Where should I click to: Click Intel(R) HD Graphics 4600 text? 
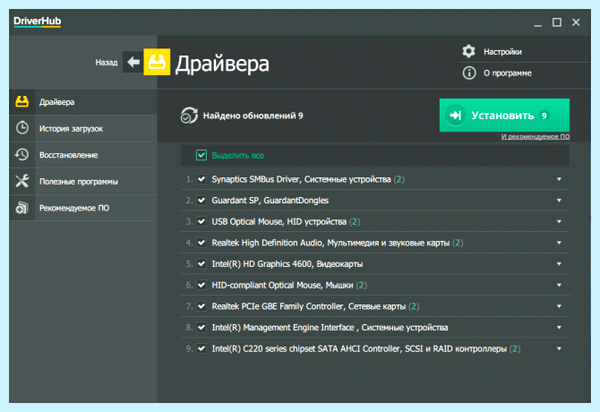tap(287, 264)
